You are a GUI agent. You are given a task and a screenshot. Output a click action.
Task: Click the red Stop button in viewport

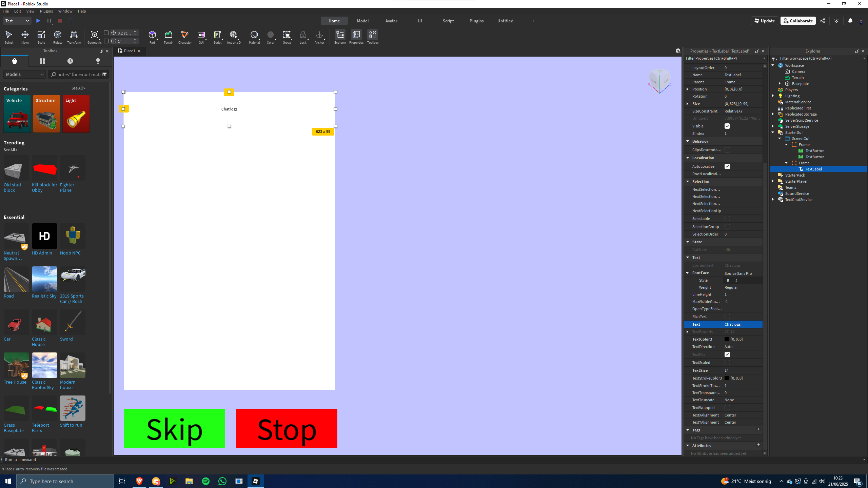(287, 428)
